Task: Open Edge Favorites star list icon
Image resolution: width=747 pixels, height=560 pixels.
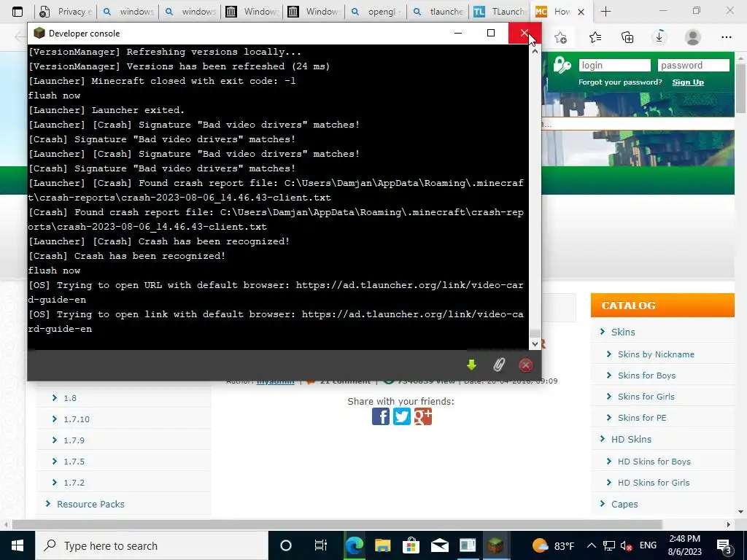Action: [x=595, y=37]
